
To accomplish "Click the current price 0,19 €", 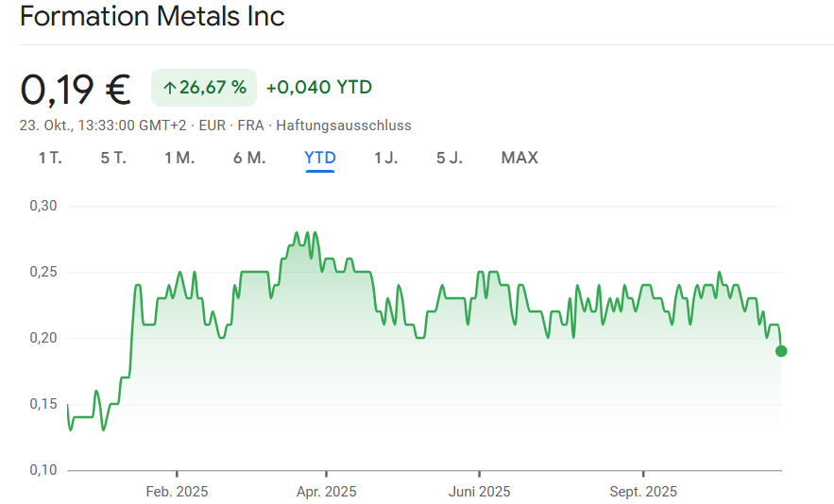I will pos(76,89).
